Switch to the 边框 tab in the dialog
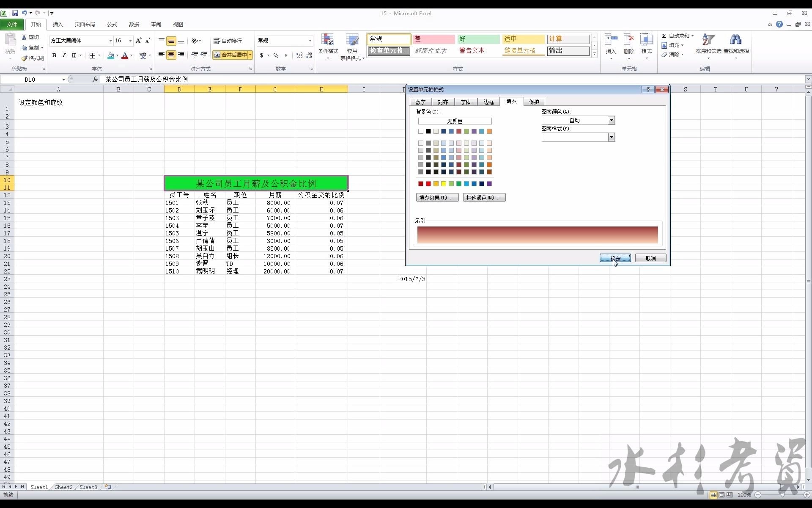Viewport: 812px width, 508px height. pyautogui.click(x=488, y=102)
